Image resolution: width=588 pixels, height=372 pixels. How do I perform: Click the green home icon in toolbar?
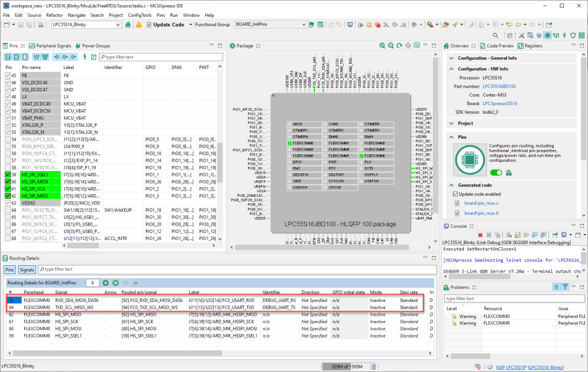click(129, 25)
